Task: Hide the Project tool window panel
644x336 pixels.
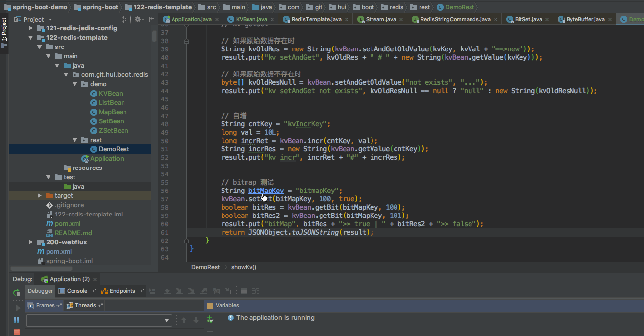Action: [150, 19]
